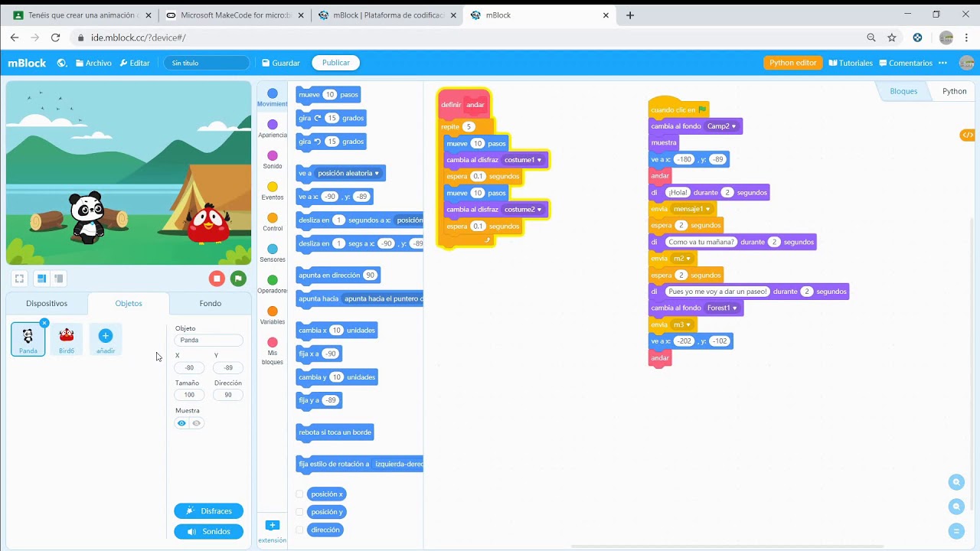Open the extensión add button
Screen dimensions: 980x551
pos(272,526)
